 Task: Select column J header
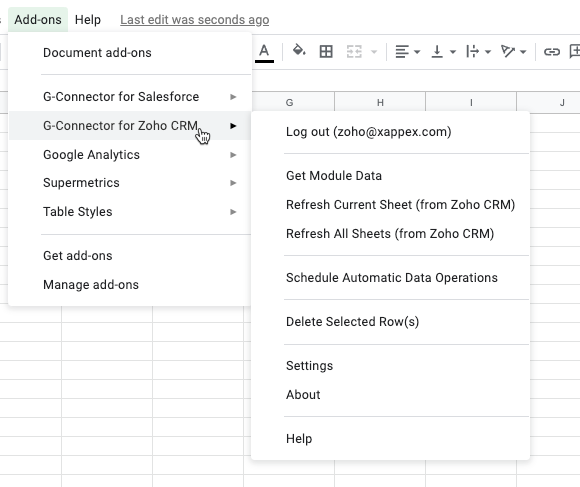pyautogui.click(x=549, y=102)
